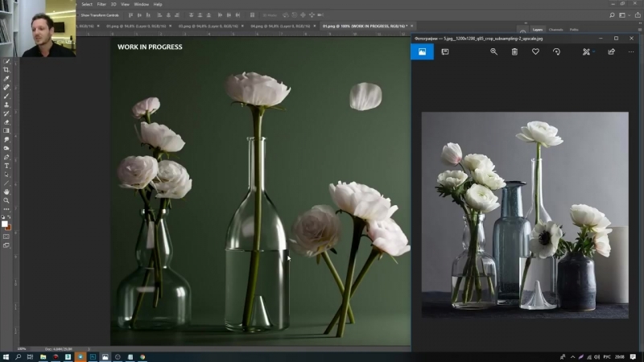Click the 3D camera video icon in options bar
This screenshot has width=644, height=362.
(320, 15)
